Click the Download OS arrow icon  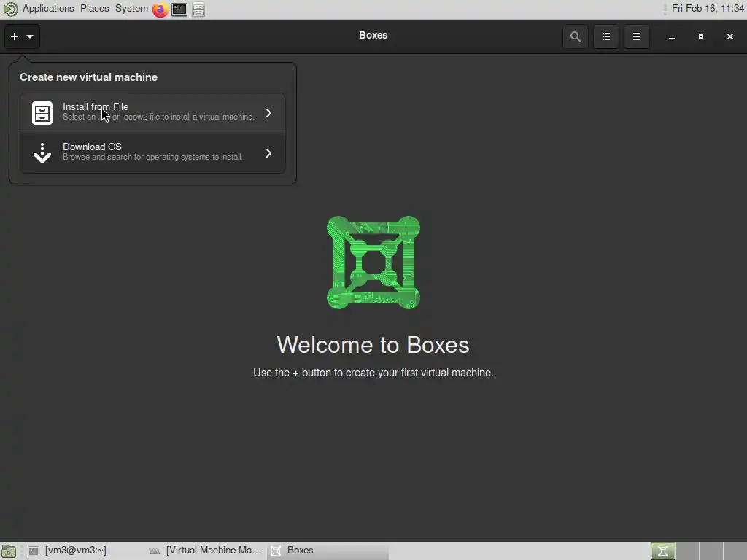pos(42,153)
